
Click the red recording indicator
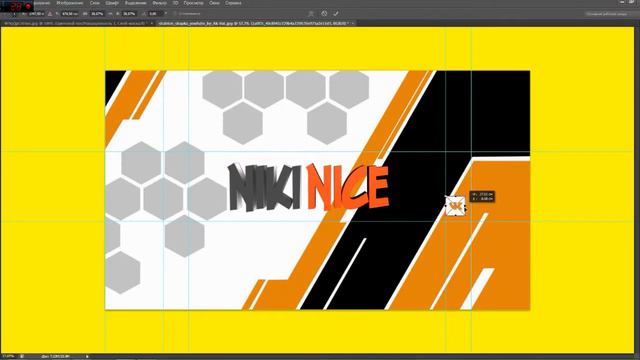click(x=28, y=7)
